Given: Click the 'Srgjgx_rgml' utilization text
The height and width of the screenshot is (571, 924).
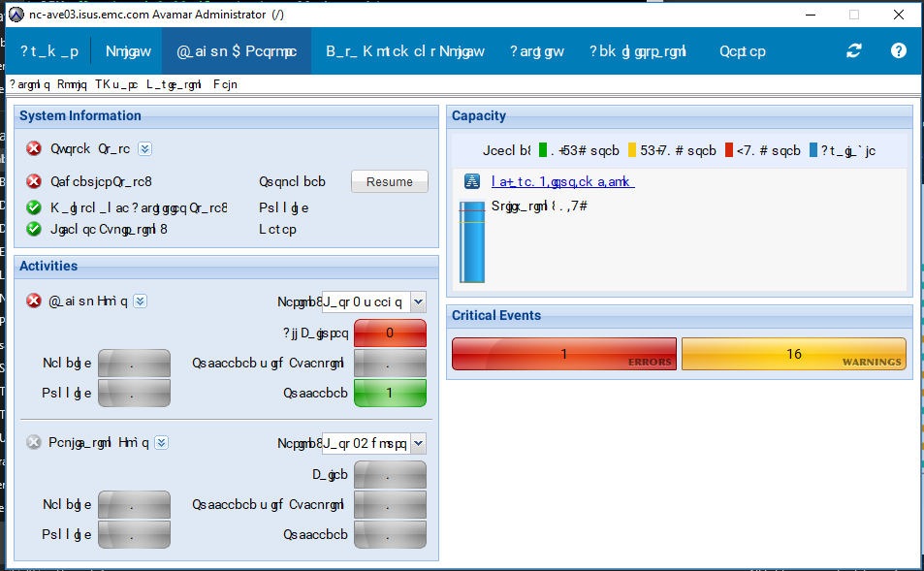Looking at the screenshot, I should pos(539,206).
